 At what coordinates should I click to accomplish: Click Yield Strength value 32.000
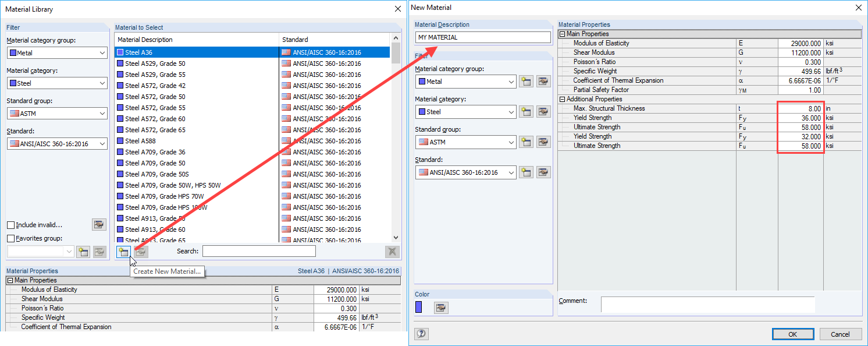801,136
